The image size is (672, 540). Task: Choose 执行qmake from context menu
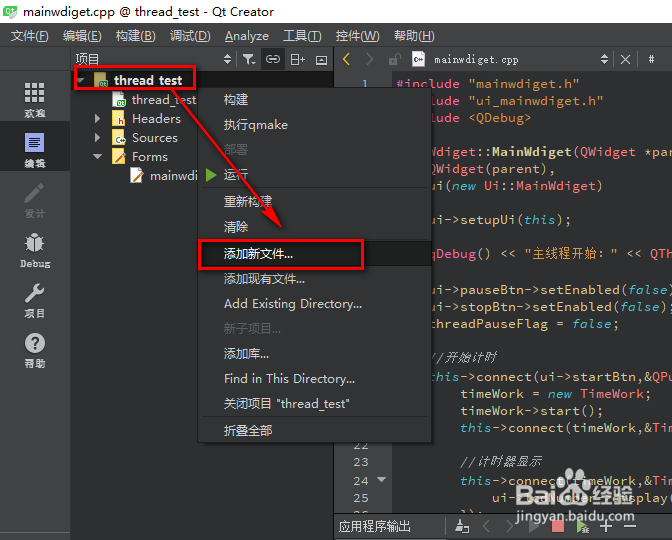(314, 125)
